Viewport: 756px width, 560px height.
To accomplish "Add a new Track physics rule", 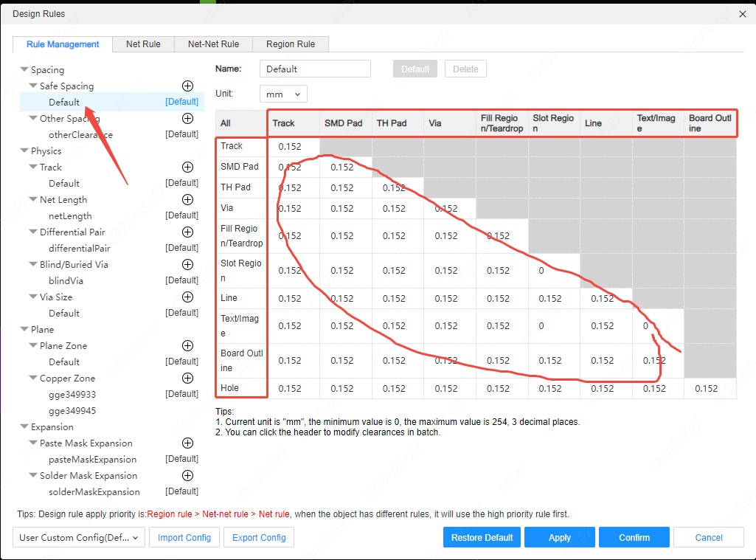I will point(187,167).
